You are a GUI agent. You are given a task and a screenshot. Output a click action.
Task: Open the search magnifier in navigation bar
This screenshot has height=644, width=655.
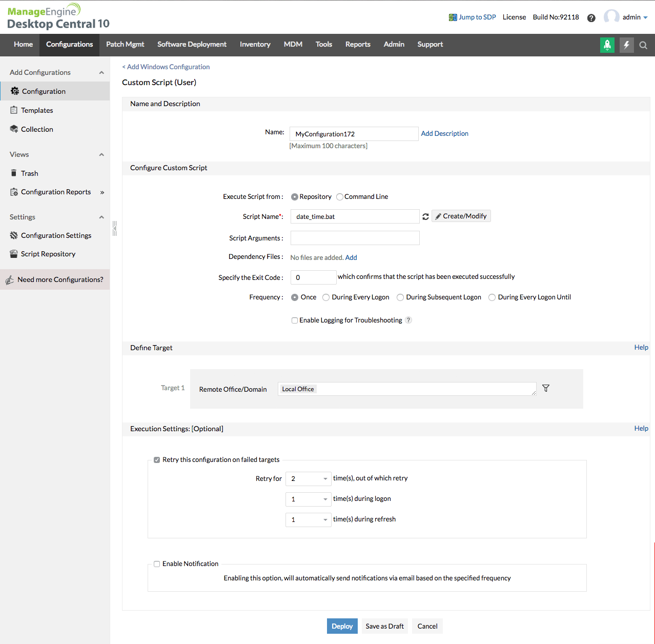tap(643, 45)
